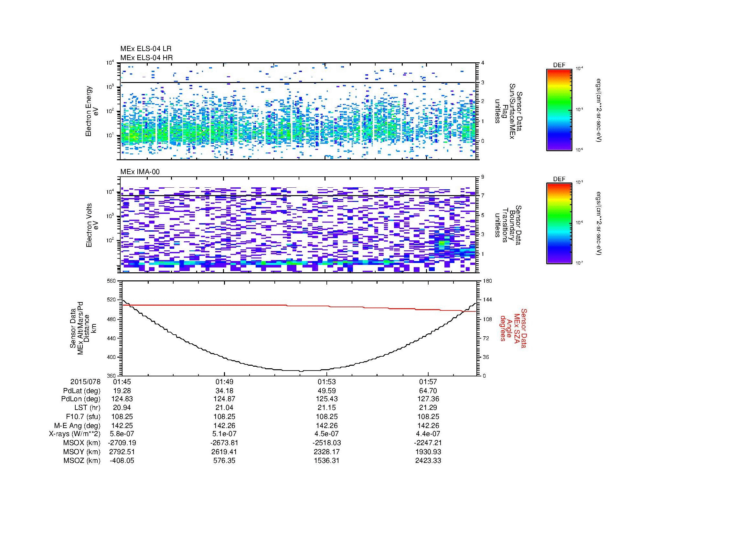The image size is (756, 534).
Task: Click the PdLat value 49.59
Action: [x=326, y=391]
